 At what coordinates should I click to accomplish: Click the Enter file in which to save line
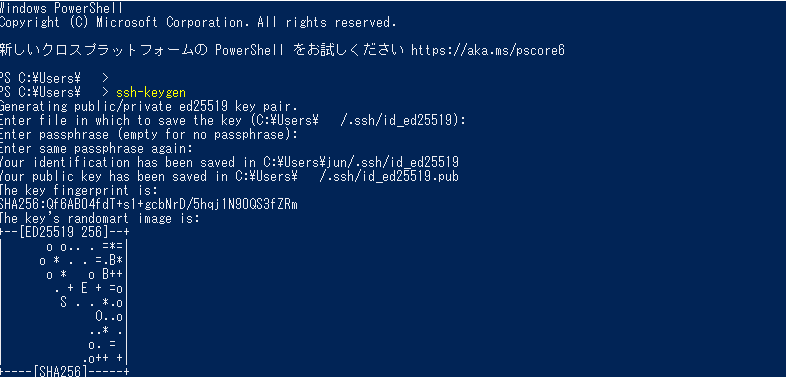click(233, 121)
